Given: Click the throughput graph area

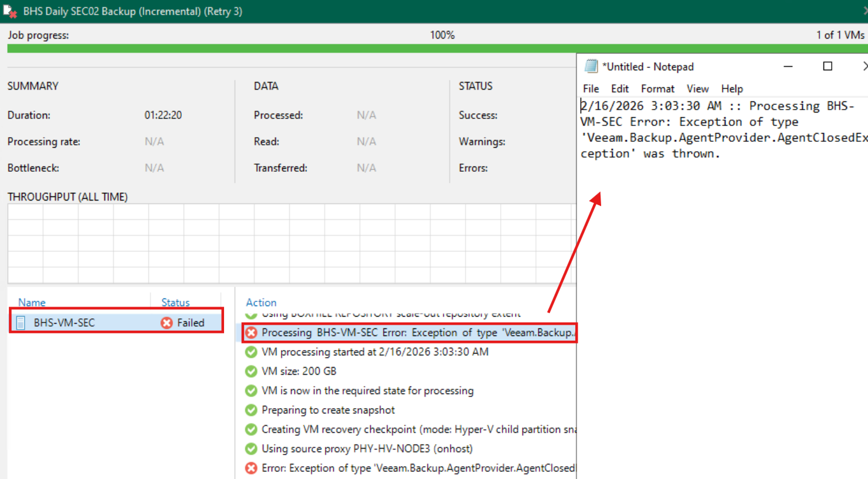Looking at the screenshot, I should click(291, 243).
